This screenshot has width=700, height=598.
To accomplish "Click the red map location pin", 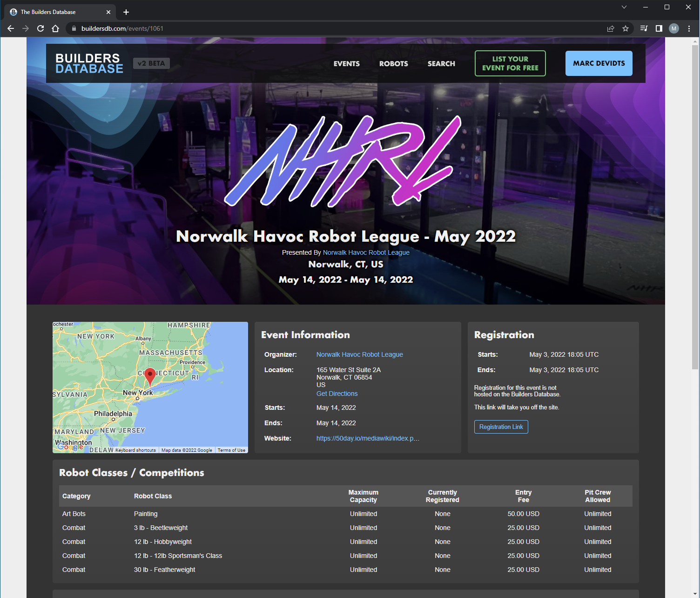I will coord(150,376).
